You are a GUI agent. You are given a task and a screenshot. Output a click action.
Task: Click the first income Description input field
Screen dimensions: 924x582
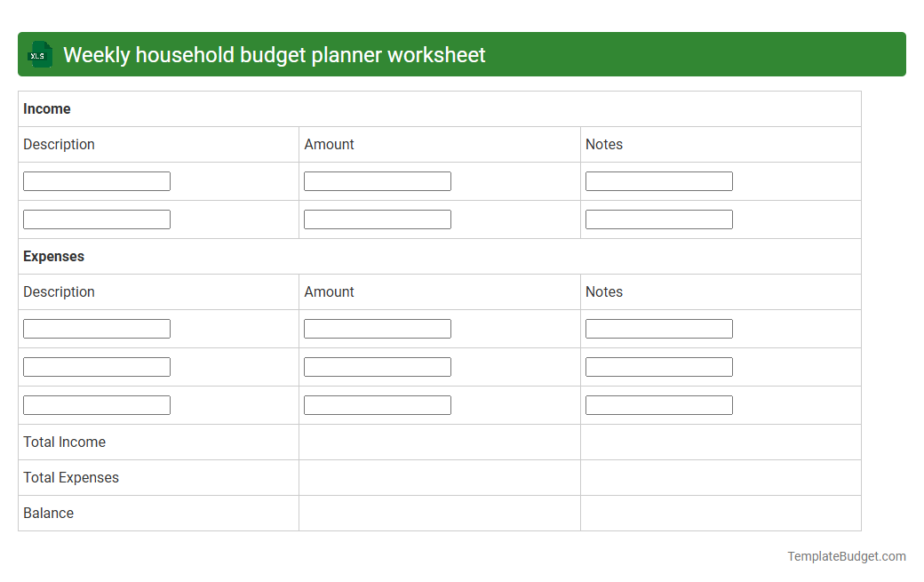(x=96, y=180)
